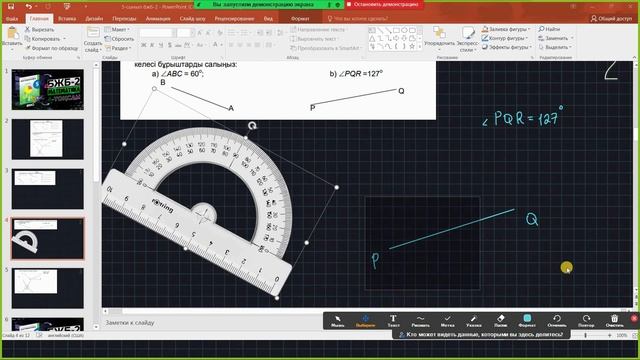
Task: Click Остановить демонстрацию stop sharing button
Action: pyautogui.click(x=382, y=4)
